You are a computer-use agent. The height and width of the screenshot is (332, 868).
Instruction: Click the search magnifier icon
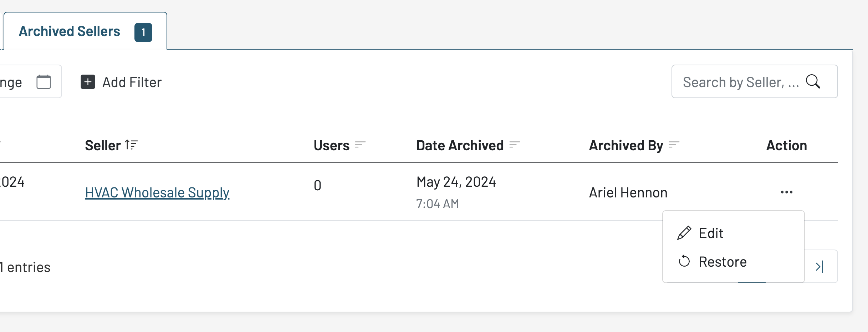[x=813, y=82]
